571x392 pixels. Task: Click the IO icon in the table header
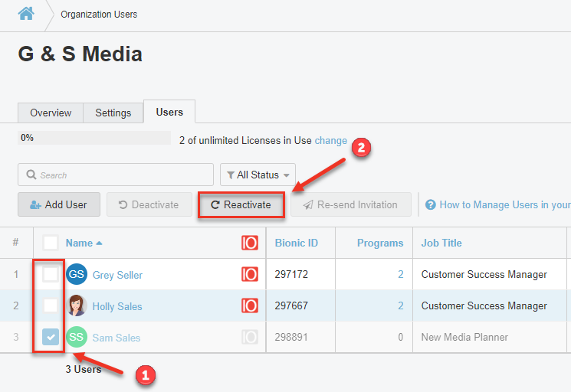coord(250,243)
